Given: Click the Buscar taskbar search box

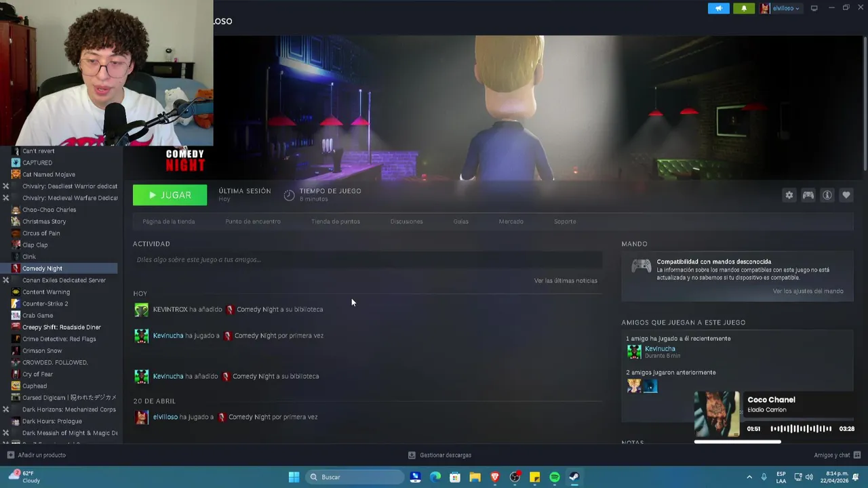Looking at the screenshot, I should [x=355, y=477].
